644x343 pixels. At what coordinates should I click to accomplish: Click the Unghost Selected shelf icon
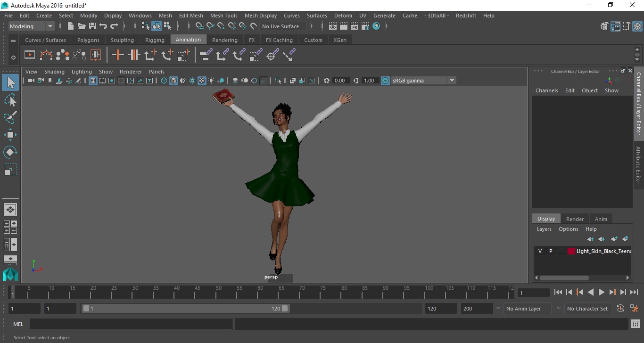pos(79,55)
